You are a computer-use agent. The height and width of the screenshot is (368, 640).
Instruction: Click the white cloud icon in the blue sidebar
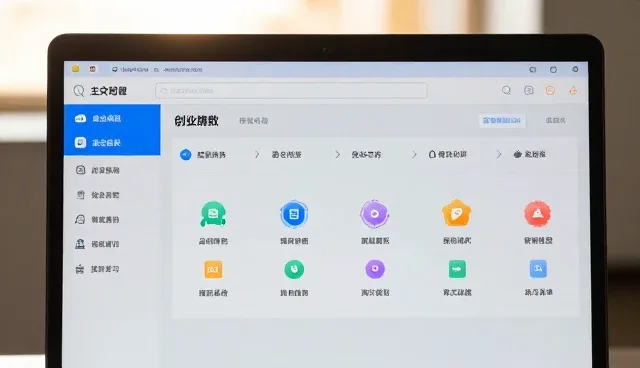pos(80,118)
